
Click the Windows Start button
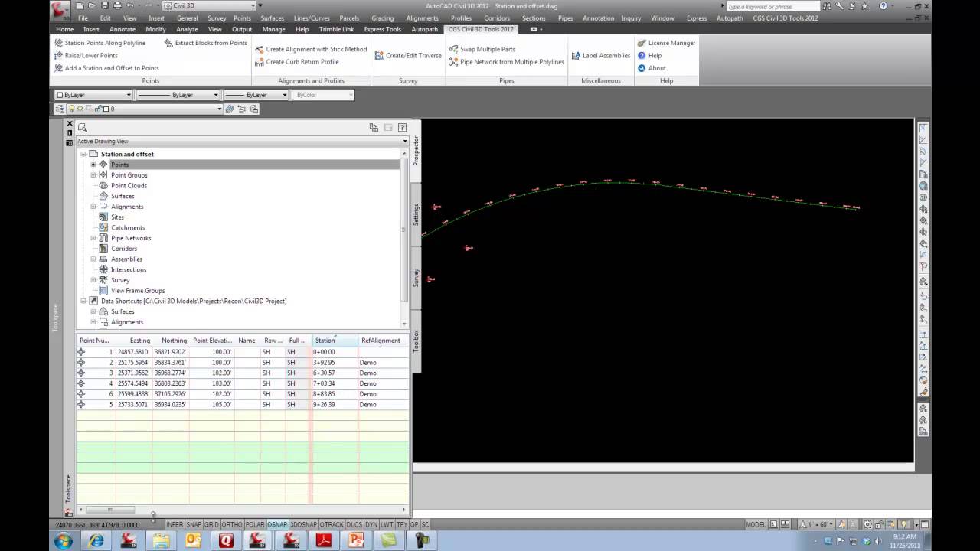[64, 540]
